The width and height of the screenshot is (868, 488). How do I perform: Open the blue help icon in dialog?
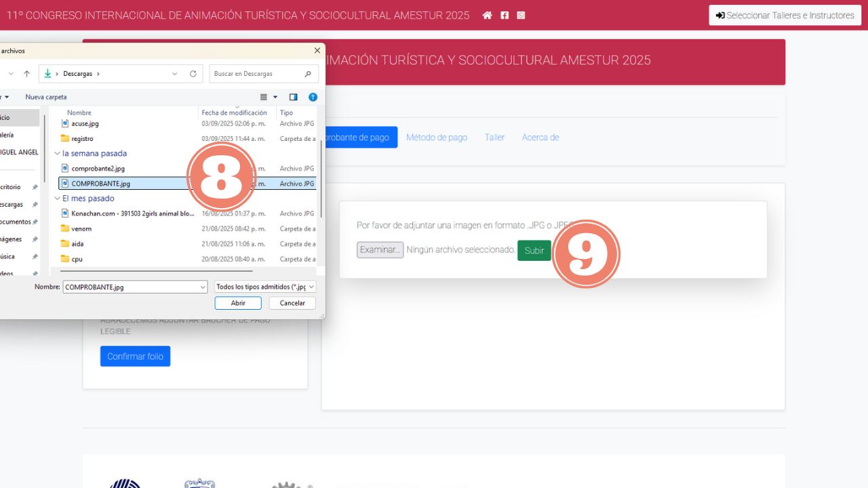(313, 97)
